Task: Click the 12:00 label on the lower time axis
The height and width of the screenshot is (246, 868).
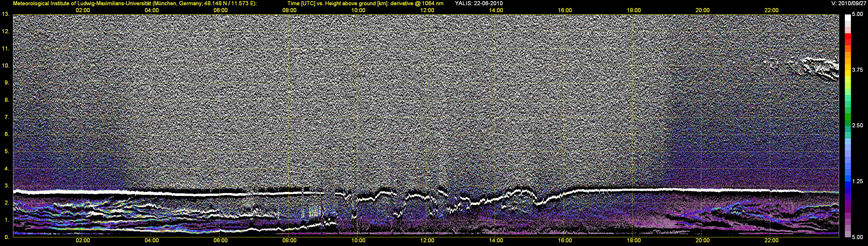Action: [x=427, y=241]
